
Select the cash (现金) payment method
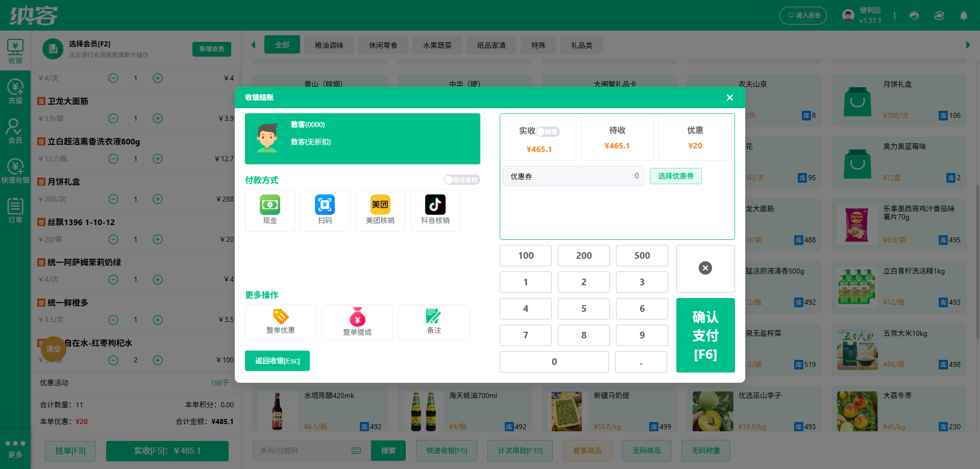tap(269, 210)
